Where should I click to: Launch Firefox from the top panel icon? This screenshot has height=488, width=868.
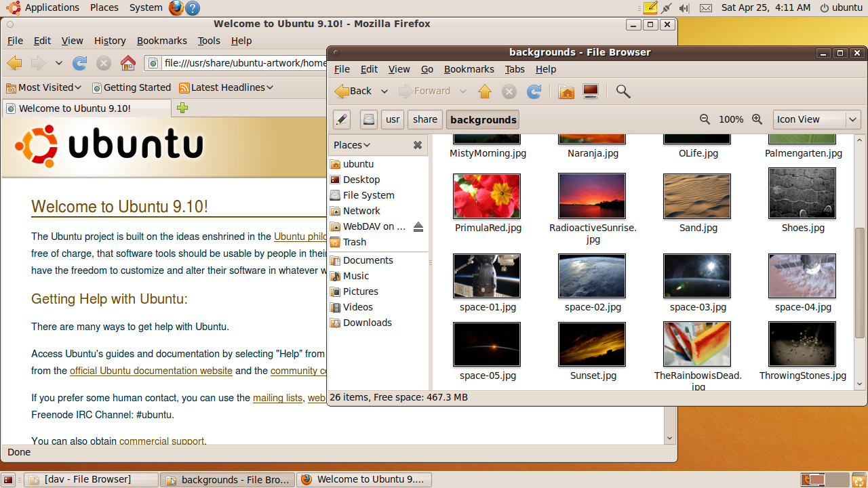[176, 8]
